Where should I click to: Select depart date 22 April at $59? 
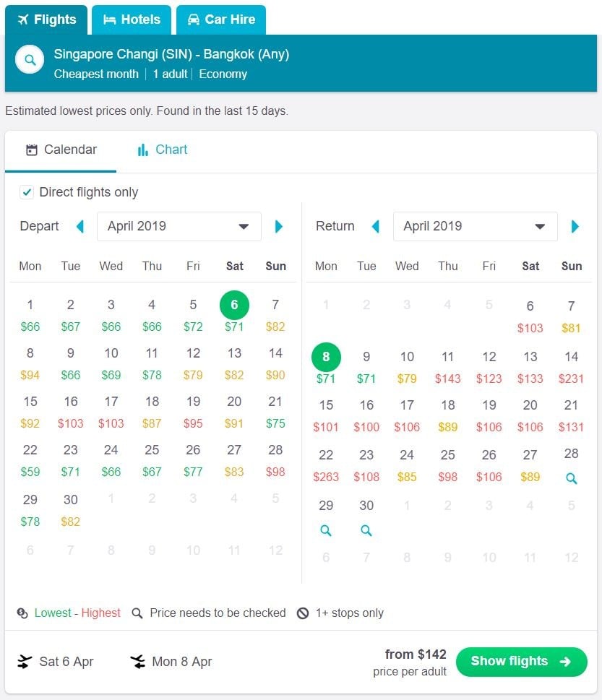30,461
